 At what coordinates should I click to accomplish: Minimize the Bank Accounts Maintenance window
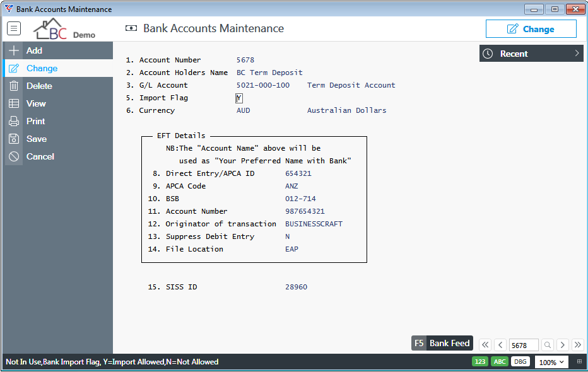[x=534, y=9]
